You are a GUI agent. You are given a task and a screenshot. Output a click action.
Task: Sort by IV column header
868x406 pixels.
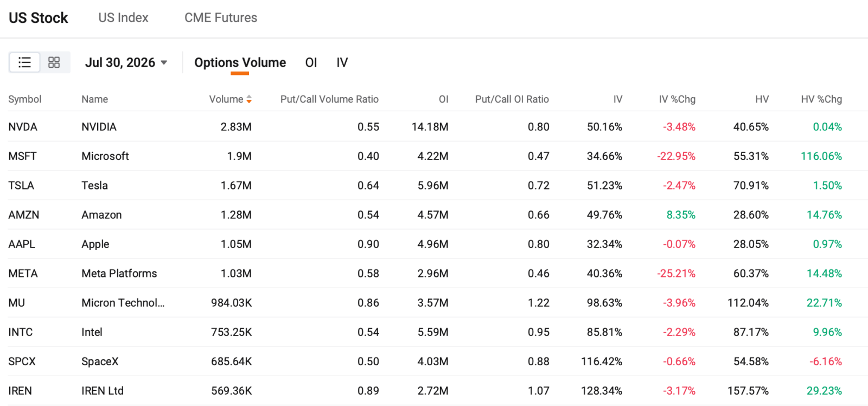tap(617, 99)
